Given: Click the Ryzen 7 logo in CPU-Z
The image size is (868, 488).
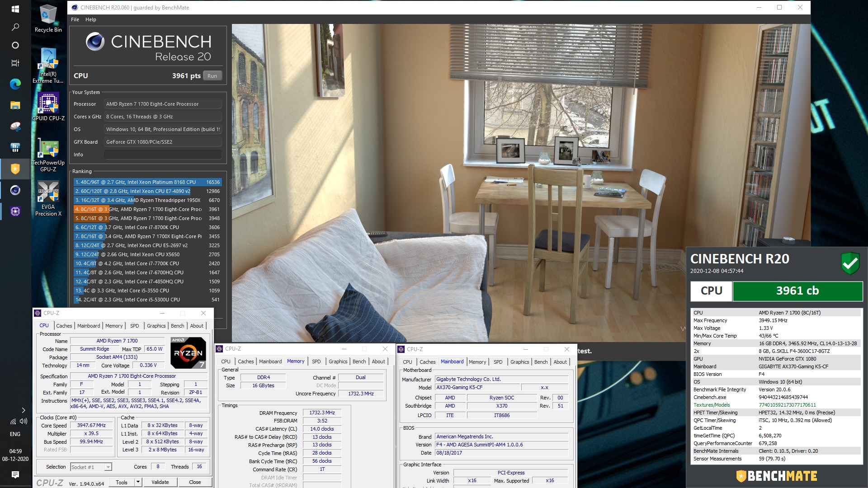Looking at the screenshot, I should 189,352.
